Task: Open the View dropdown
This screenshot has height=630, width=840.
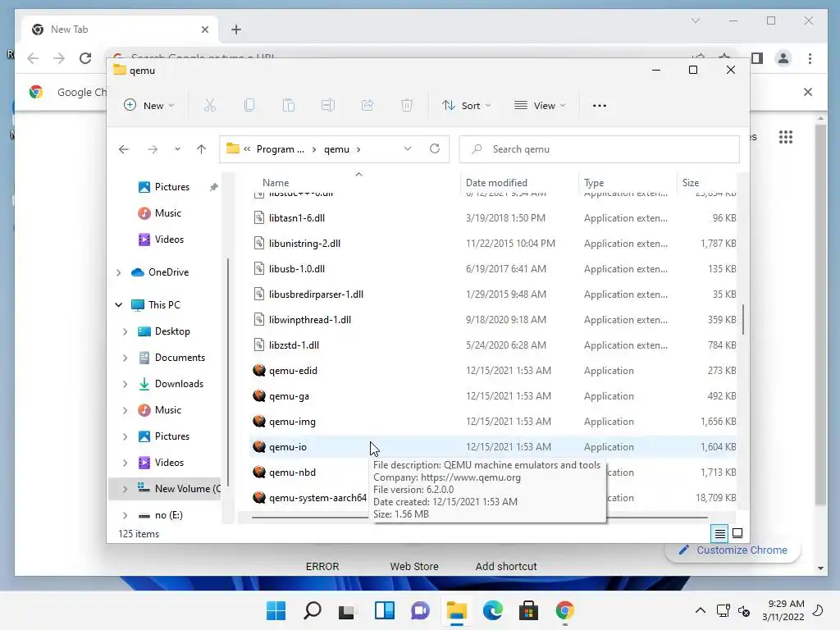Action: pyautogui.click(x=540, y=106)
